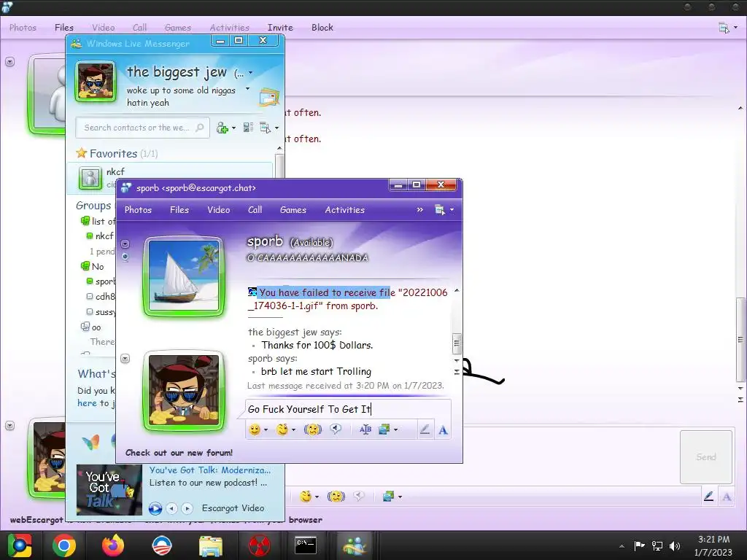Collapse sporb's display picture panel
Screen dimensions: 747x560
125,244
